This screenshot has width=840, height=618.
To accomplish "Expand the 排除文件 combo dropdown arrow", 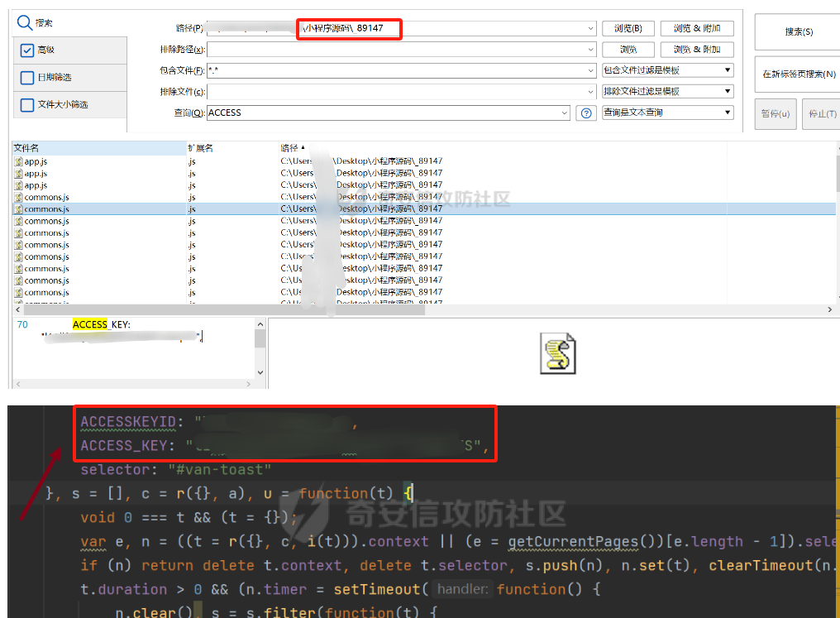I will 590,92.
